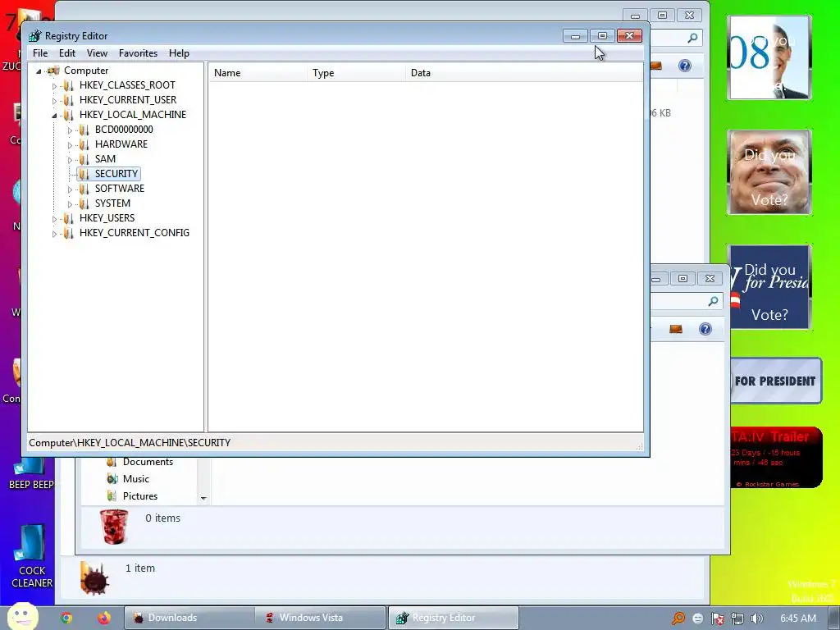This screenshot has width=840, height=630.
Task: Click the smiley Start button
Action: [22, 617]
